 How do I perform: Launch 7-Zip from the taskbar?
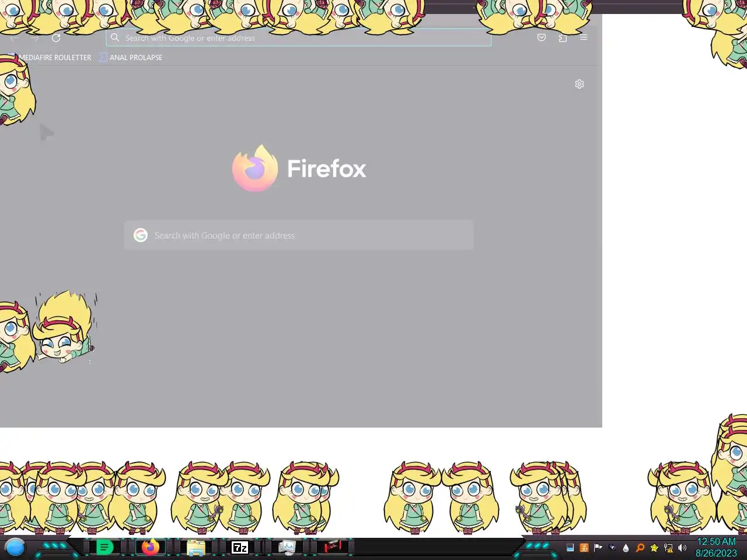240,548
